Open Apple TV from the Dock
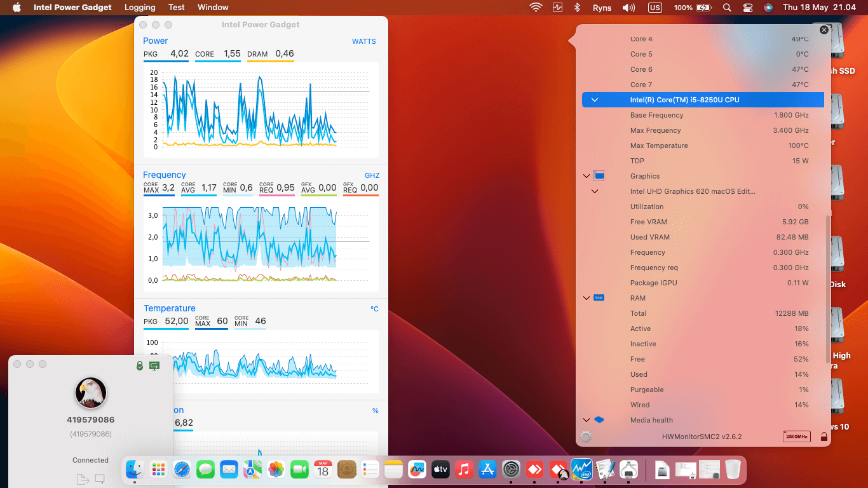Viewport: 868px width, 488px height. [x=440, y=470]
